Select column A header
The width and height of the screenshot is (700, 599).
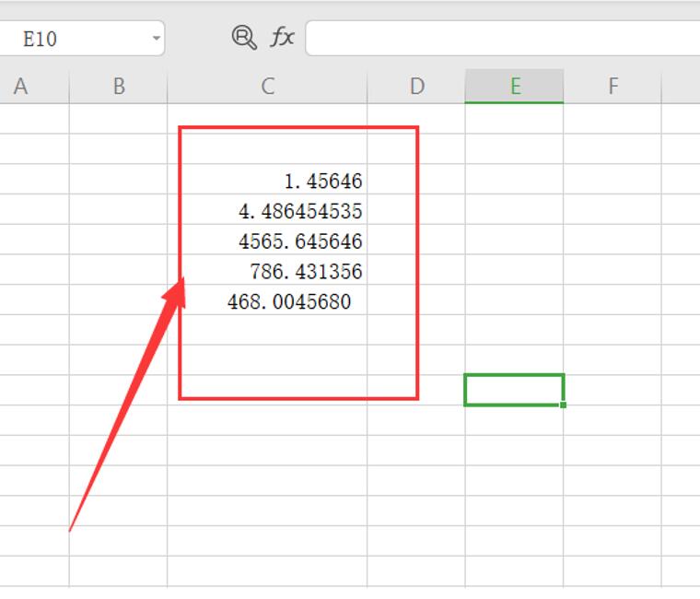34,87
